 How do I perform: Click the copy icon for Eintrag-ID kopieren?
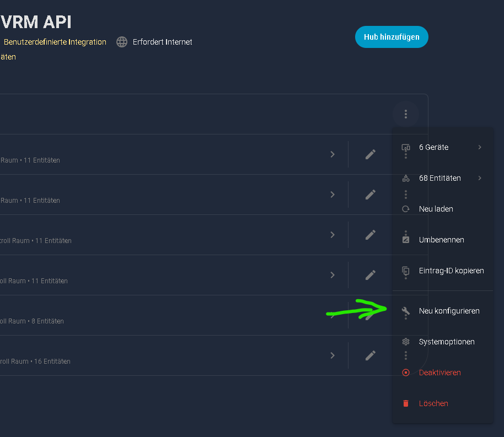[x=406, y=271]
